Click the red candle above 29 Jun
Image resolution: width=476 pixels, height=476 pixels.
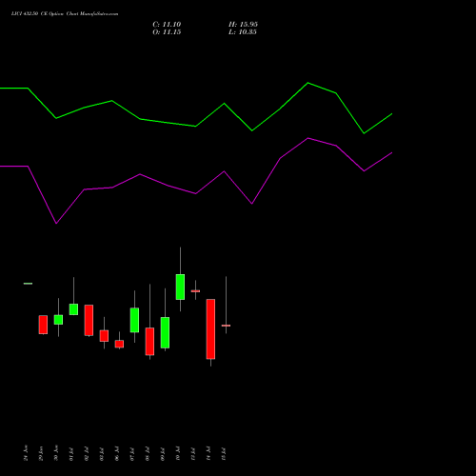coord(43,325)
